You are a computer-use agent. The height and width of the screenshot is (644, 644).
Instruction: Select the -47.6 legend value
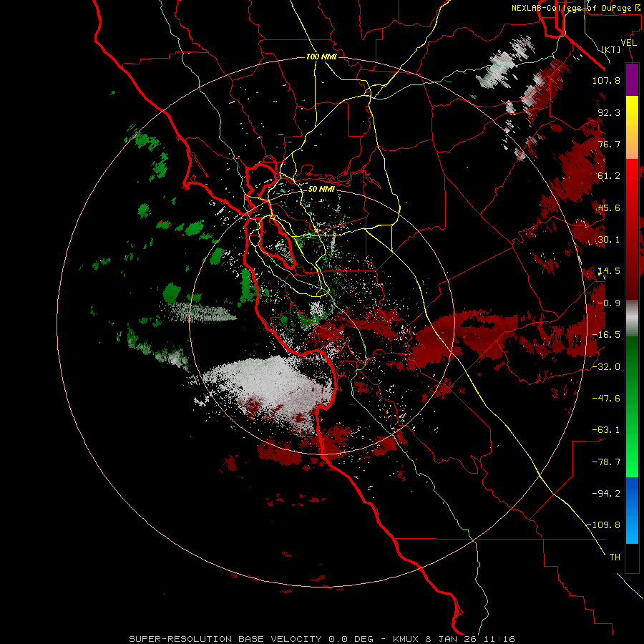pyautogui.click(x=606, y=399)
